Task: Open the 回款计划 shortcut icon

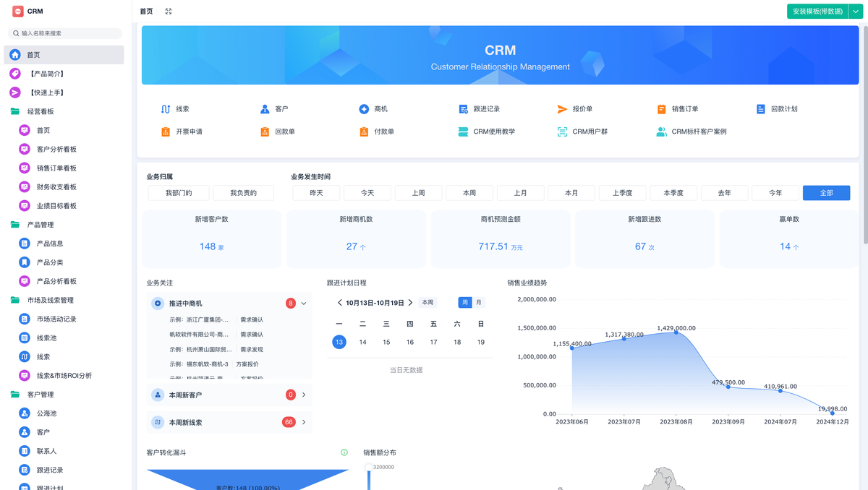Action: tap(760, 109)
